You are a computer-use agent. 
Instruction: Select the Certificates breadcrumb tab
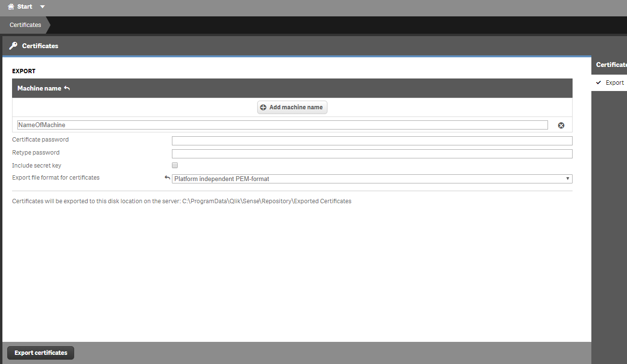[26, 25]
